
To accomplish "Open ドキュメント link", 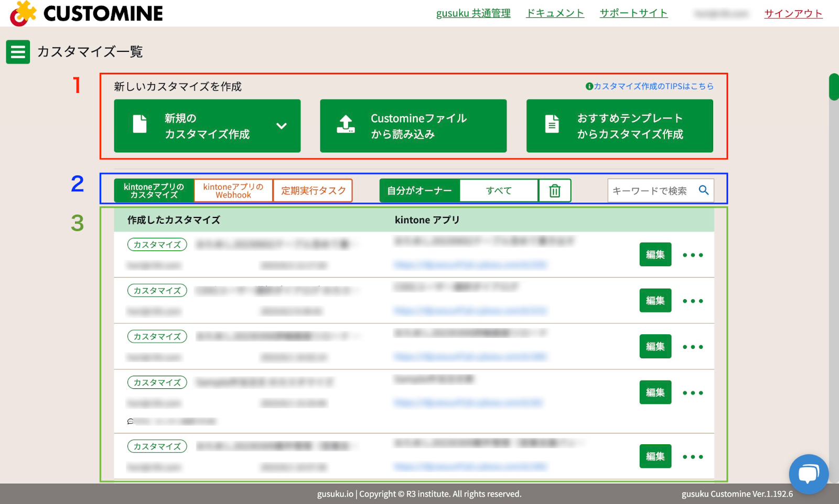I will (x=555, y=13).
